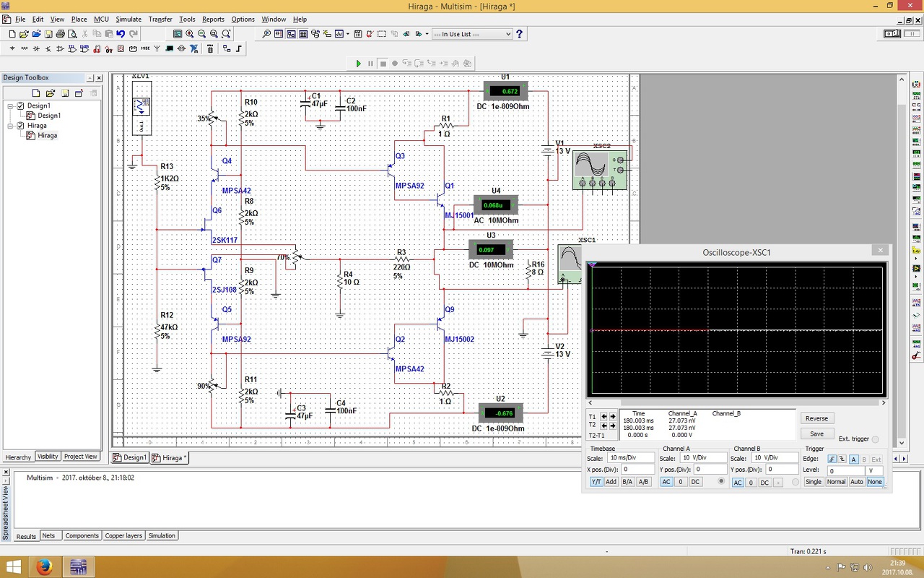Image resolution: width=924 pixels, height=578 pixels.
Task: Click the oscilloscope Save button
Action: tap(816, 434)
